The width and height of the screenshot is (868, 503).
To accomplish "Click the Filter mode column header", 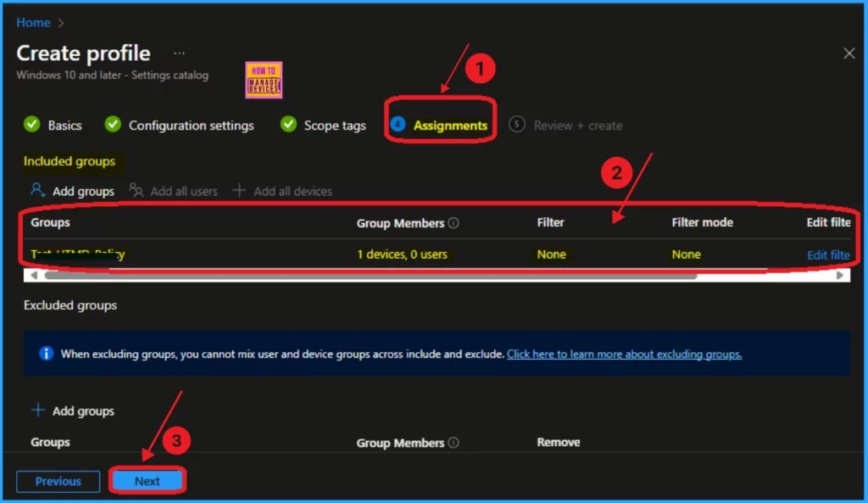I will [x=702, y=222].
